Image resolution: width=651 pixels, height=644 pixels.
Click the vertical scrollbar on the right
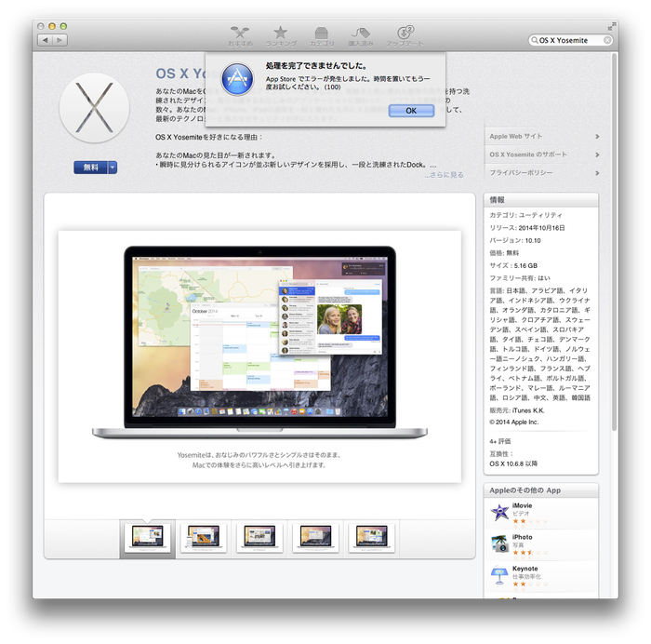click(x=614, y=242)
